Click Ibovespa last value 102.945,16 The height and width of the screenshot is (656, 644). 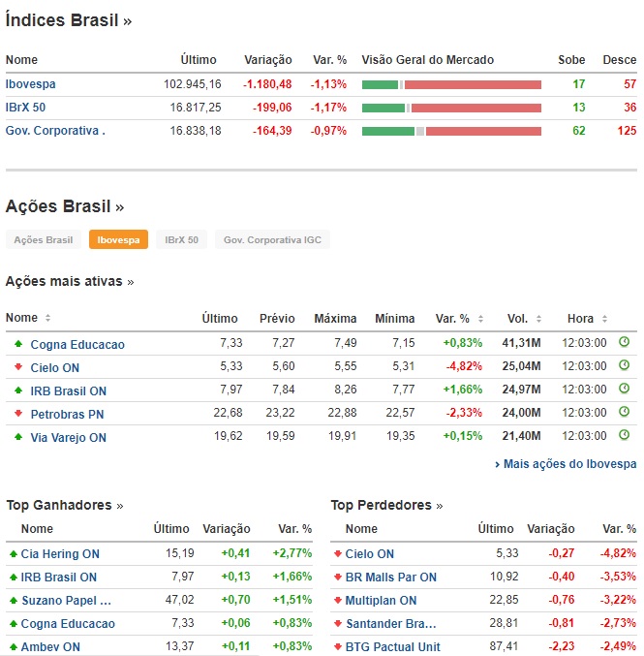tap(193, 84)
